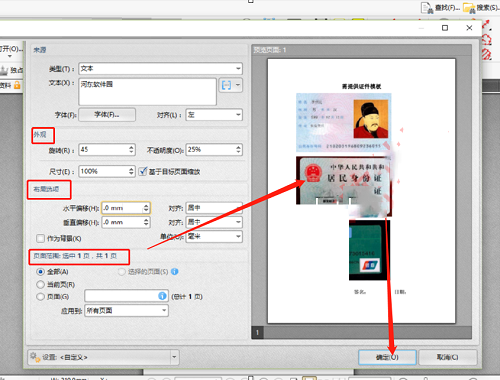This screenshot has width=500, height=380.
Task: Click the 旋转(R) value field 45
Action: (x=104, y=150)
